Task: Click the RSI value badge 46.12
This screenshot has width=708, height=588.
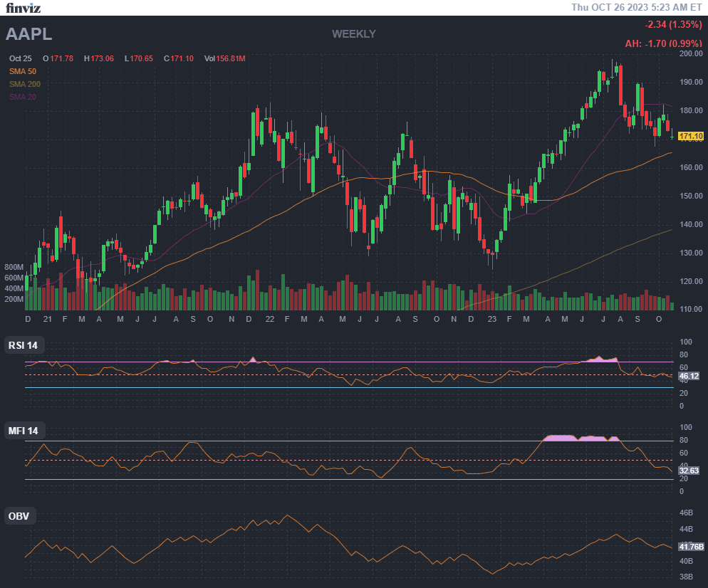Action: [x=689, y=375]
